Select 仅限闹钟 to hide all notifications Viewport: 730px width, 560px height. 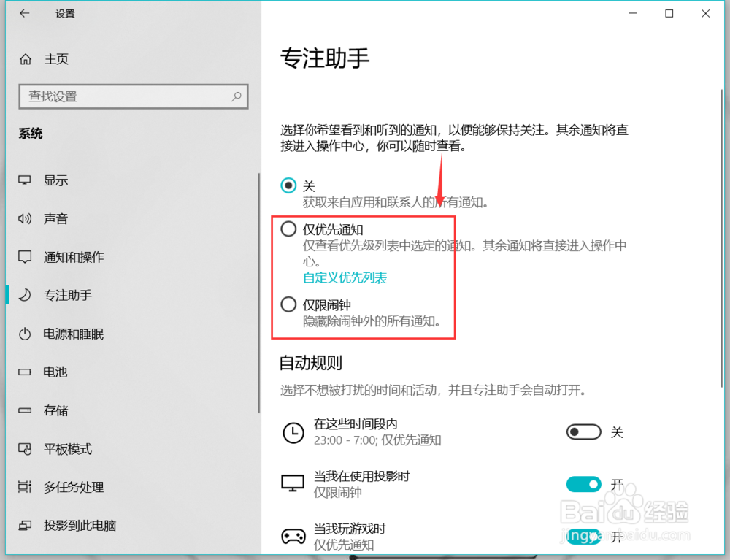click(289, 304)
